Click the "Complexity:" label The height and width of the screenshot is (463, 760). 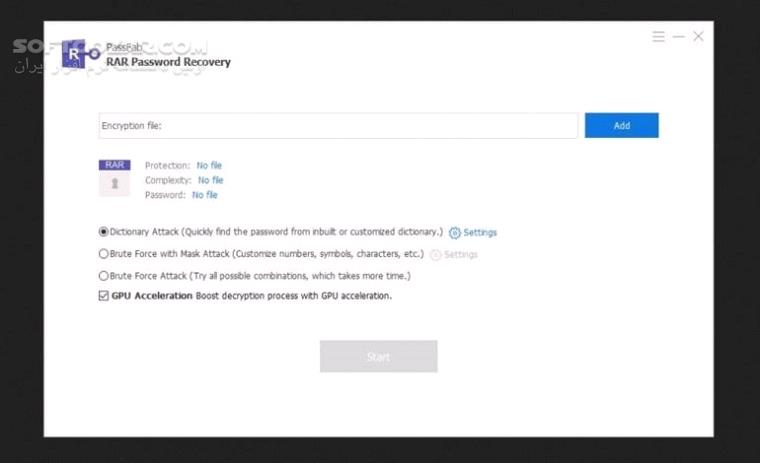tap(168, 180)
